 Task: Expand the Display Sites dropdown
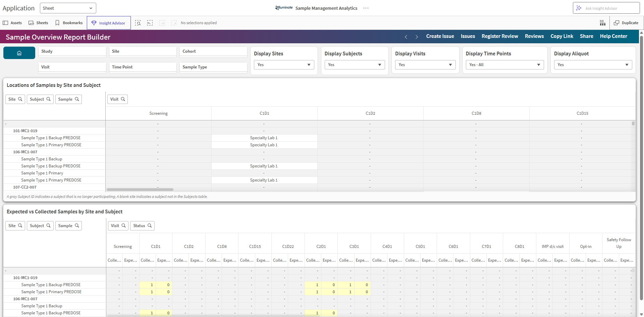pyautogui.click(x=284, y=65)
